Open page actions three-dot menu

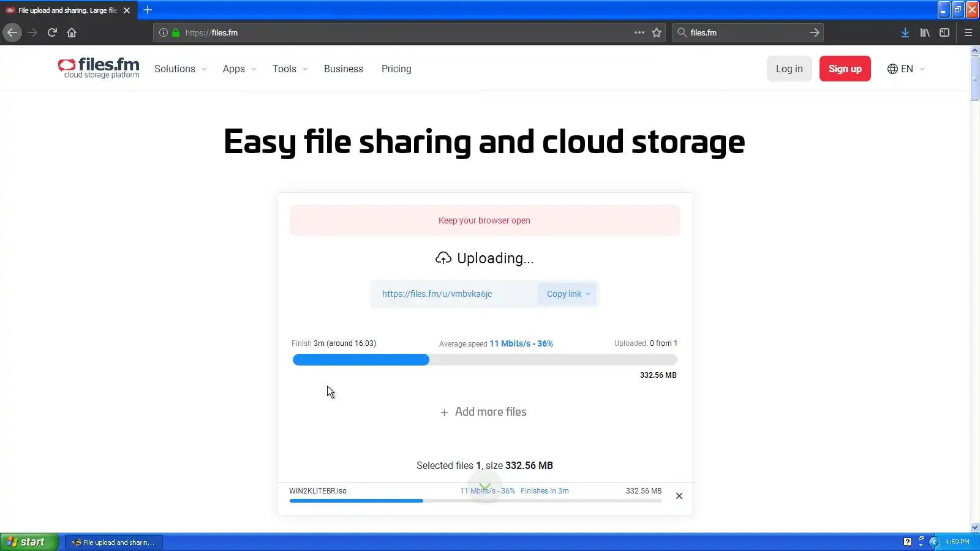pos(639,32)
